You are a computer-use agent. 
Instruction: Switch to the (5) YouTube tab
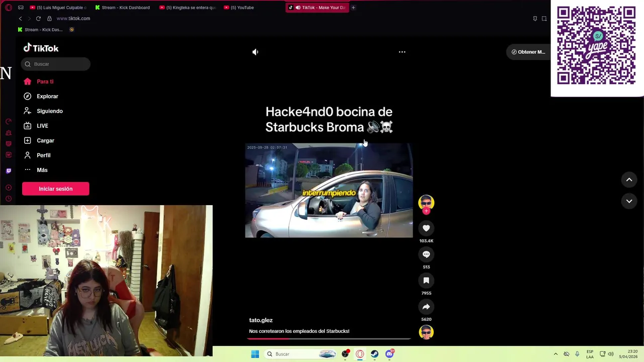[252, 8]
